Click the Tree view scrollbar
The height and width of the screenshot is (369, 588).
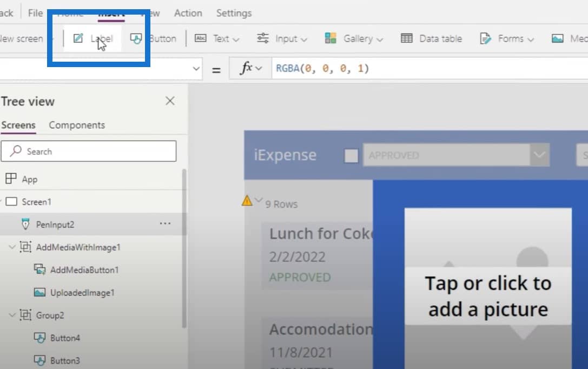pos(184,248)
